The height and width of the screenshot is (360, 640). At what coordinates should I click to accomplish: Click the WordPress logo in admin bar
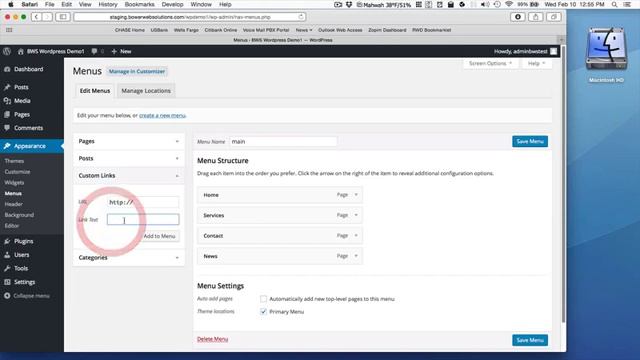[x=7, y=51]
